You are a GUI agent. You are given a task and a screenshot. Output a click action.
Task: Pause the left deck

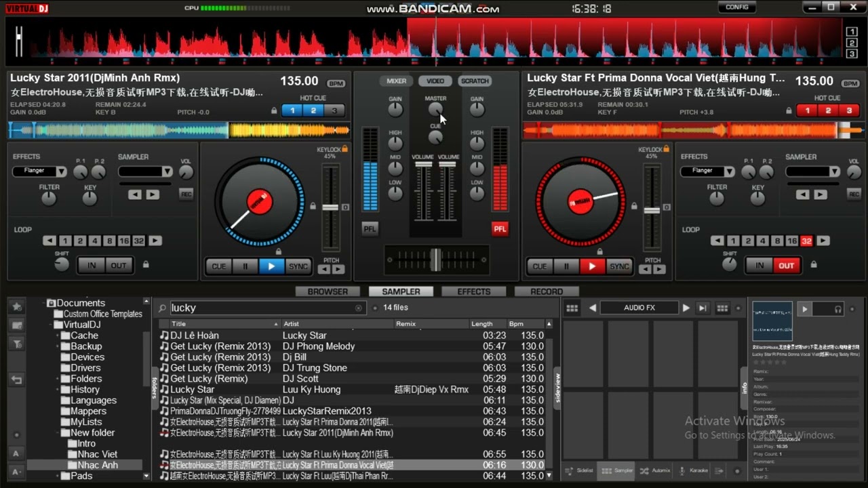[245, 266]
